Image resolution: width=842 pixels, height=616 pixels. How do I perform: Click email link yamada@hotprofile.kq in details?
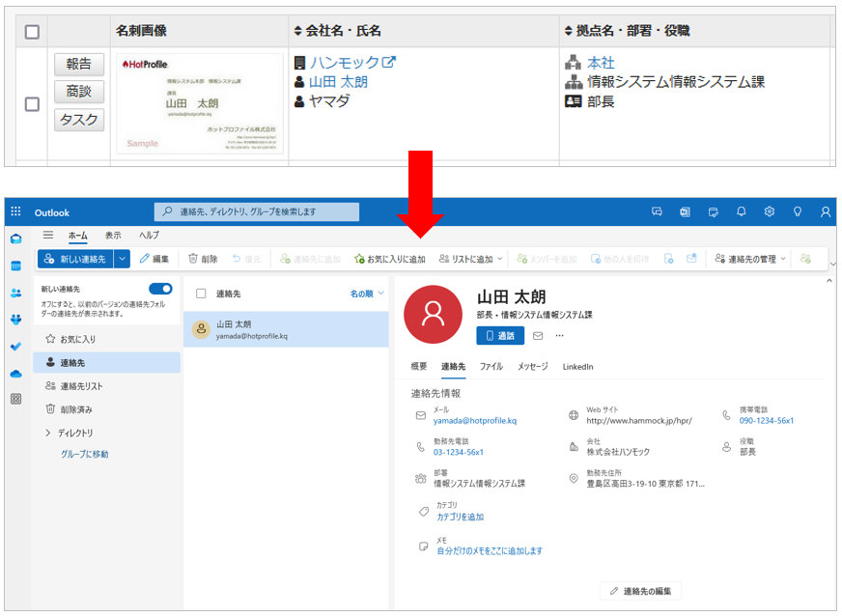(x=475, y=421)
